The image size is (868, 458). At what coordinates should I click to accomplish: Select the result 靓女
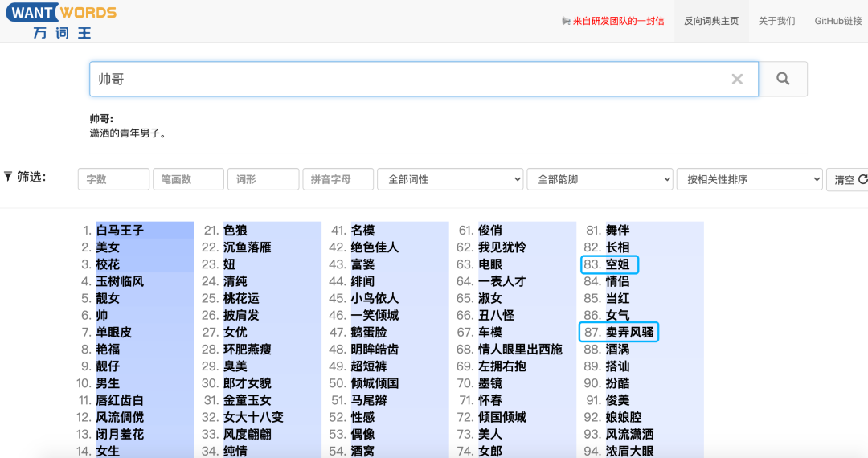[108, 298]
